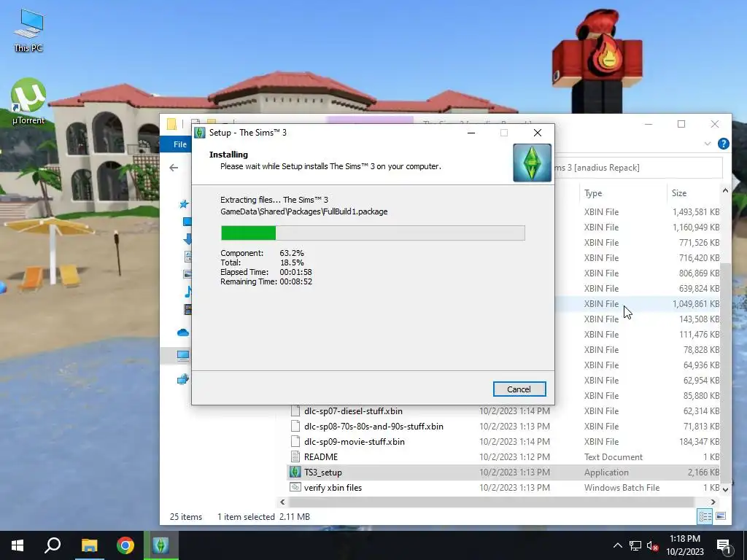Click the Text Document type cell
This screenshot has height=560, width=747.
point(613,457)
